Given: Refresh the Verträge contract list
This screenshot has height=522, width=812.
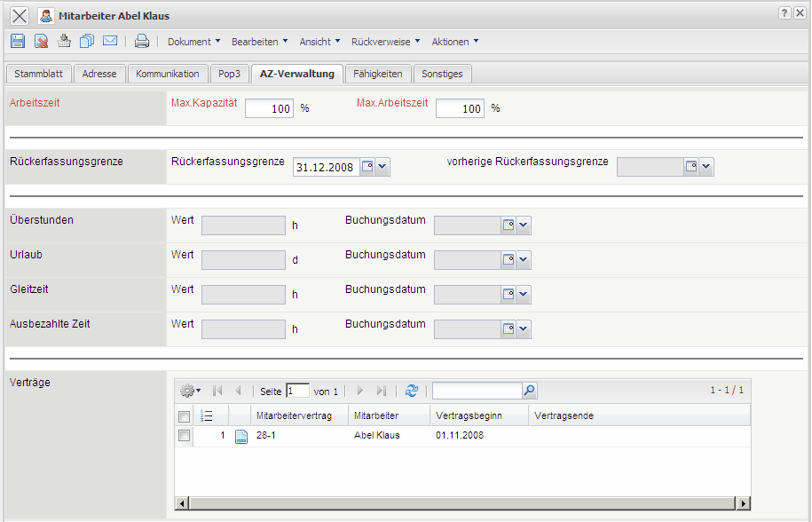Looking at the screenshot, I should pos(411,391).
